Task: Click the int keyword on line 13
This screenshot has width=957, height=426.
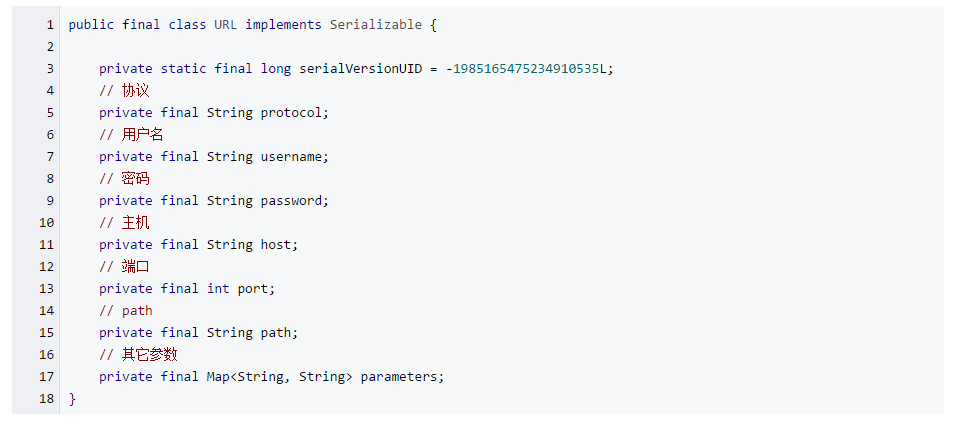Action: [218, 289]
